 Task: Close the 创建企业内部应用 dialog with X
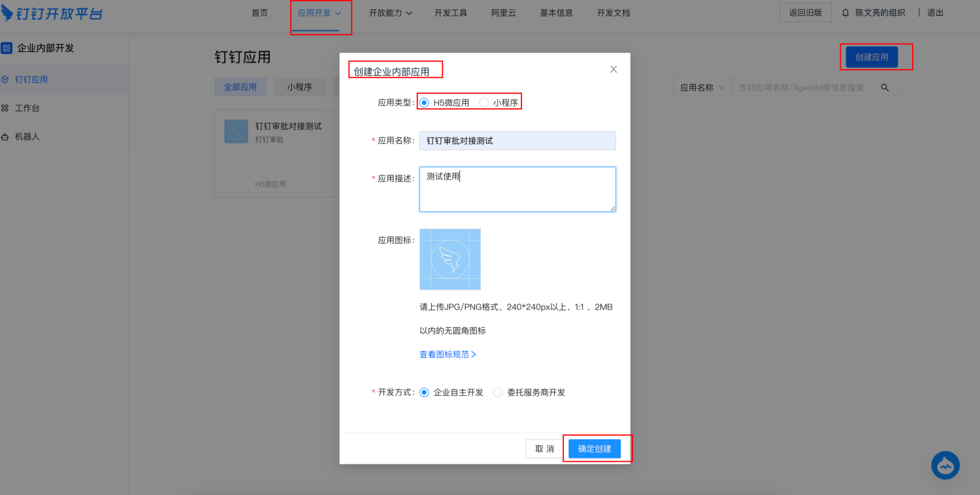coord(613,69)
